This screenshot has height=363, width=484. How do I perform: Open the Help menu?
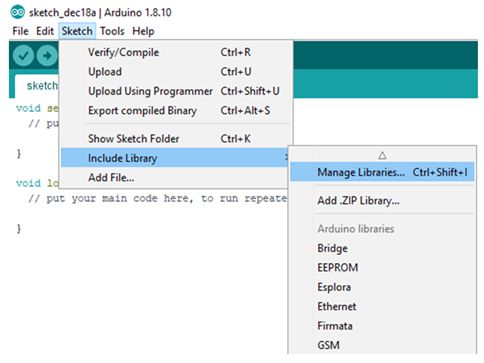143,31
